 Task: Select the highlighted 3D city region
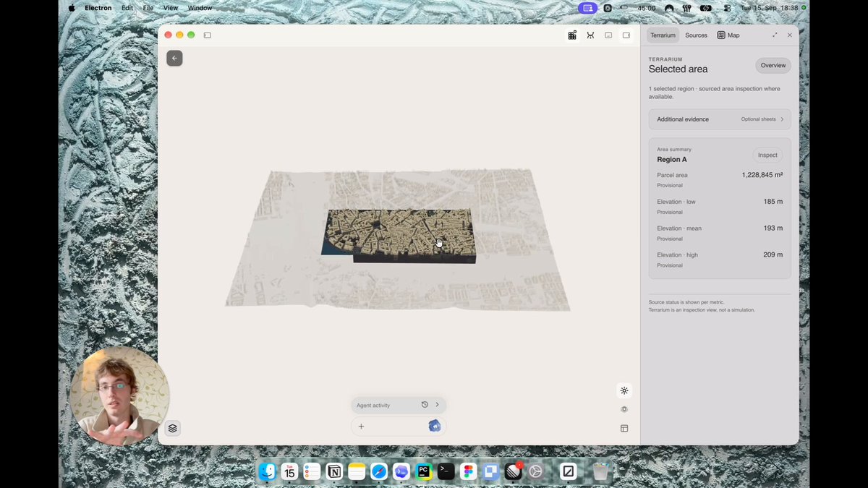(399, 236)
